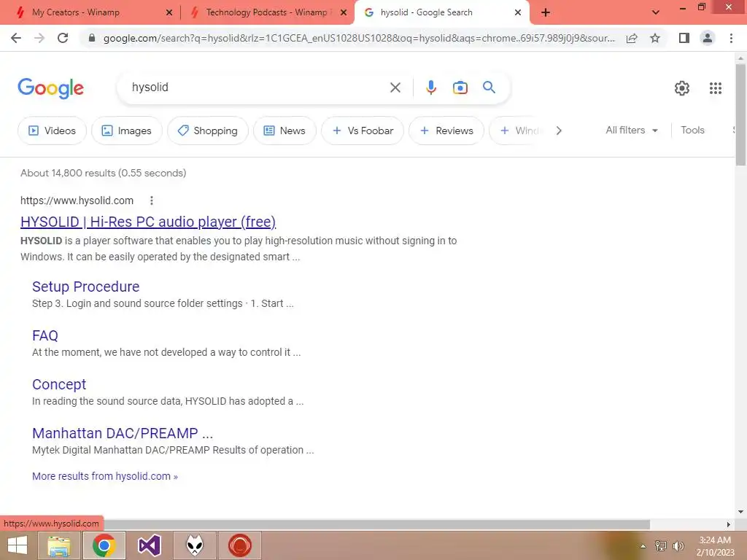Share this page via share icon

(x=632, y=38)
